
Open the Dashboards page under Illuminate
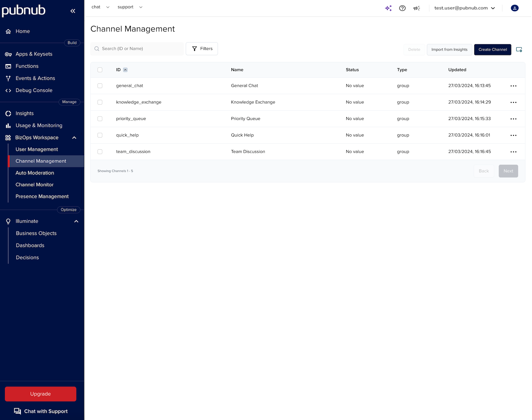[x=30, y=245]
